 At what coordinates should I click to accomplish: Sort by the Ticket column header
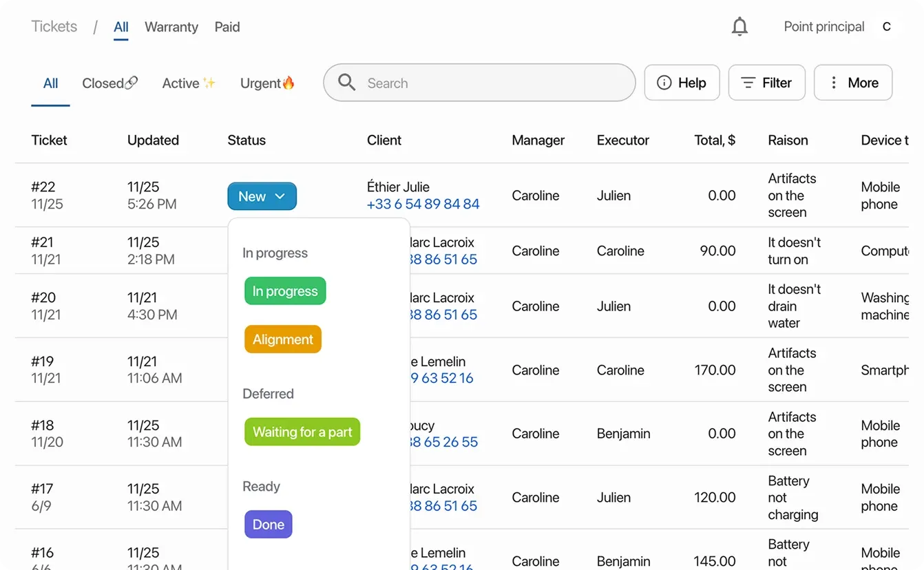tap(49, 140)
